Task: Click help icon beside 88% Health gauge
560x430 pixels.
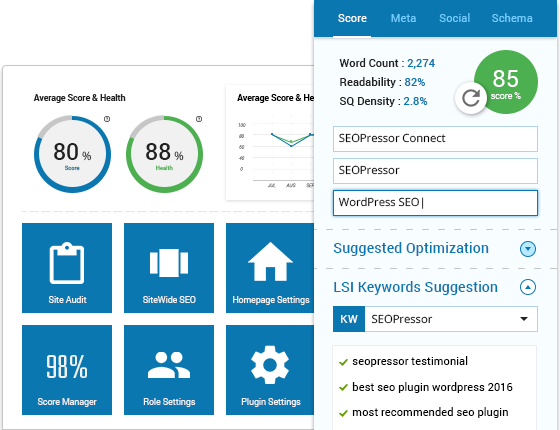Action: (x=199, y=119)
